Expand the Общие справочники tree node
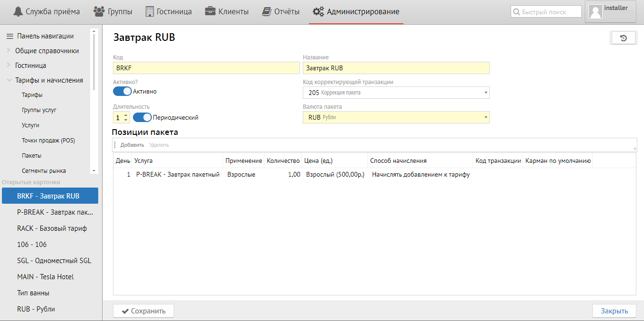 [x=9, y=51]
